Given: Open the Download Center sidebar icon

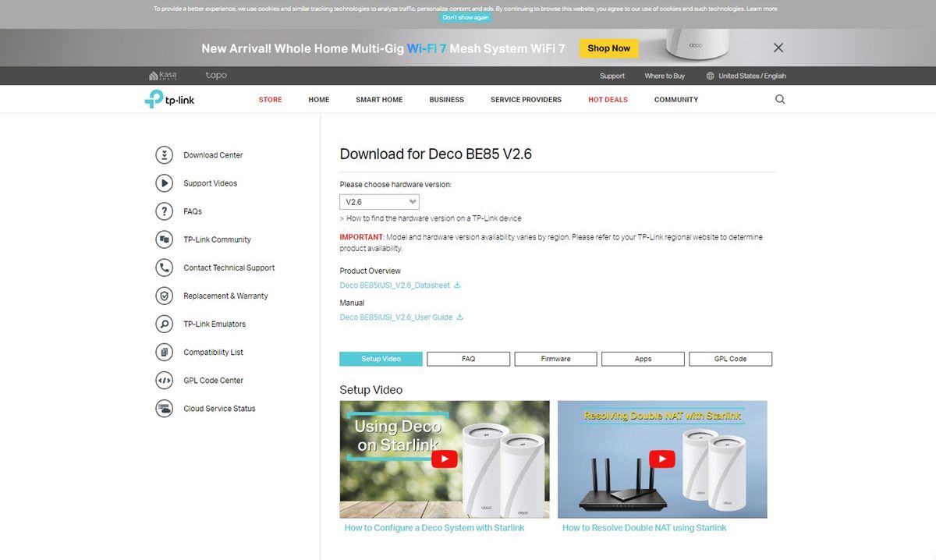Looking at the screenshot, I should (164, 155).
